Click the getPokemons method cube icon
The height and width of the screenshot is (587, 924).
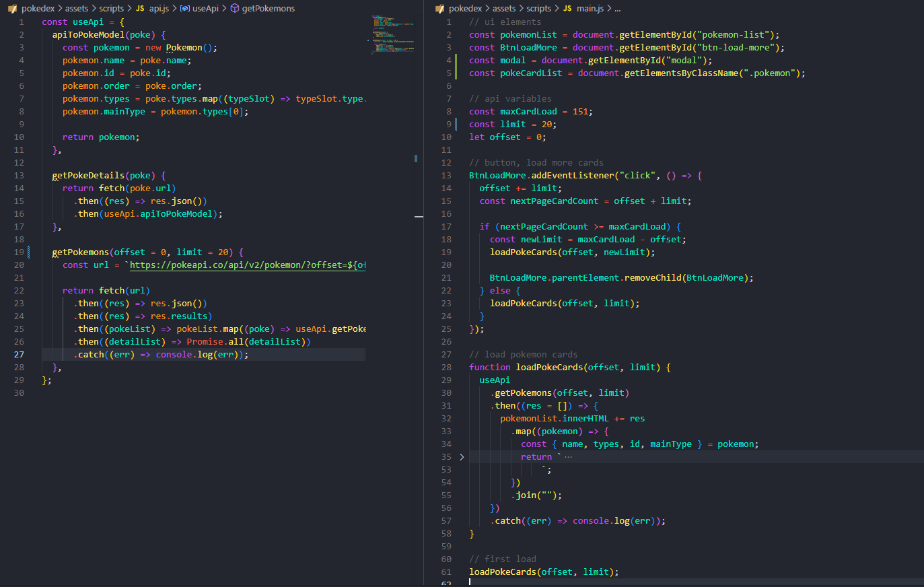point(234,9)
